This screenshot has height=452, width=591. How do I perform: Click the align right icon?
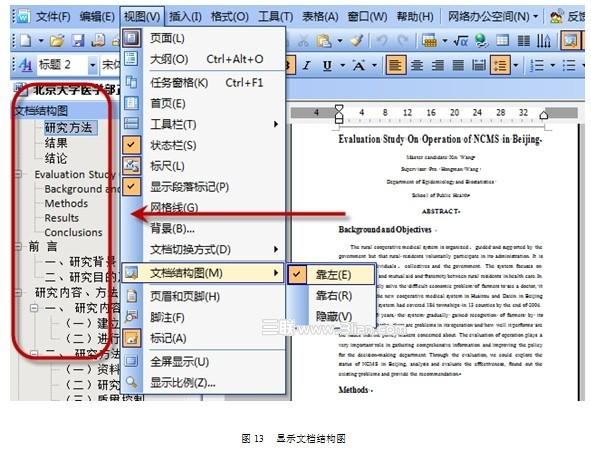tap(438, 66)
